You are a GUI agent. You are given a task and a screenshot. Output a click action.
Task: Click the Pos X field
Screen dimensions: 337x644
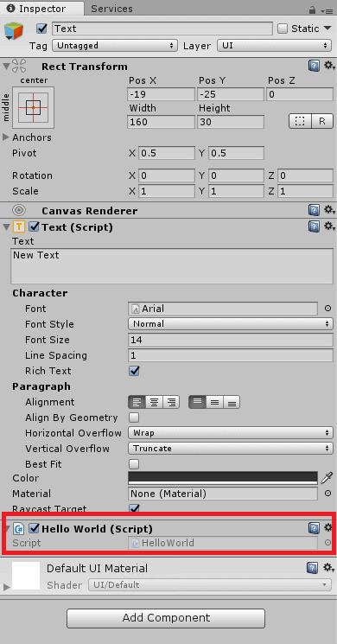tap(161, 95)
